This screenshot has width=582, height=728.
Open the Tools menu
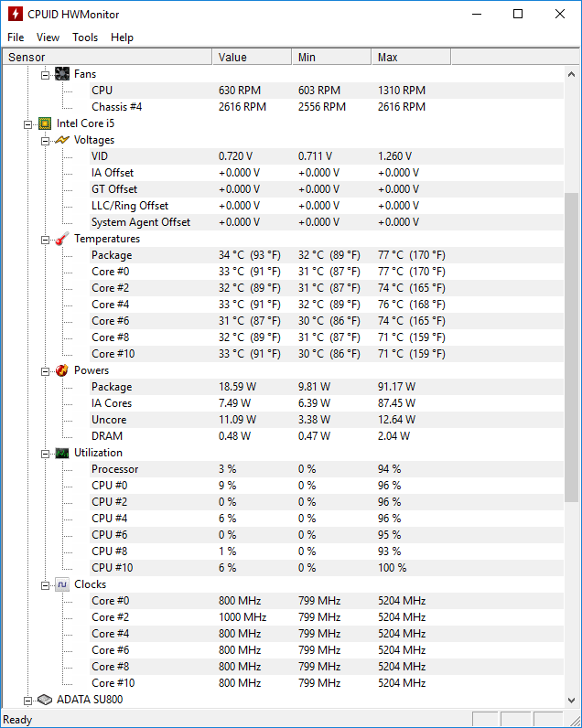click(85, 37)
